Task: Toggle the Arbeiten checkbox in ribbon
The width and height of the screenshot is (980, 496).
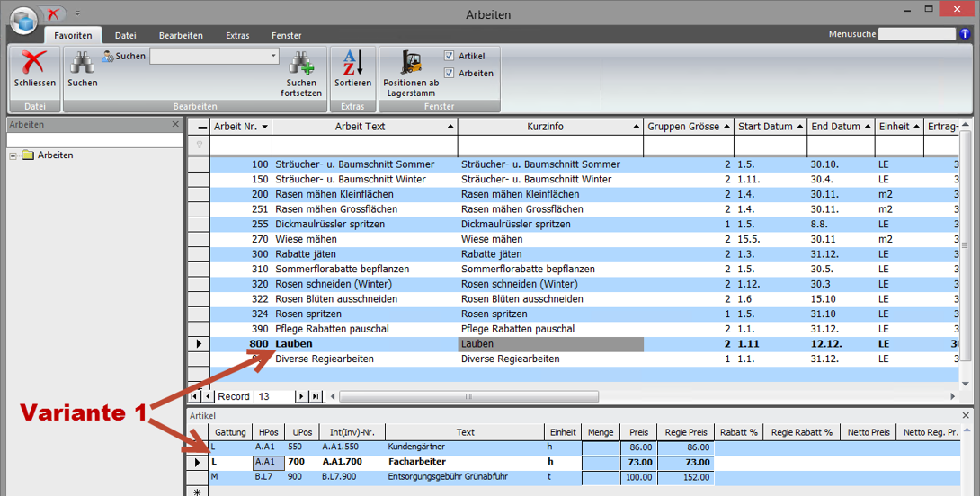Action: point(450,73)
